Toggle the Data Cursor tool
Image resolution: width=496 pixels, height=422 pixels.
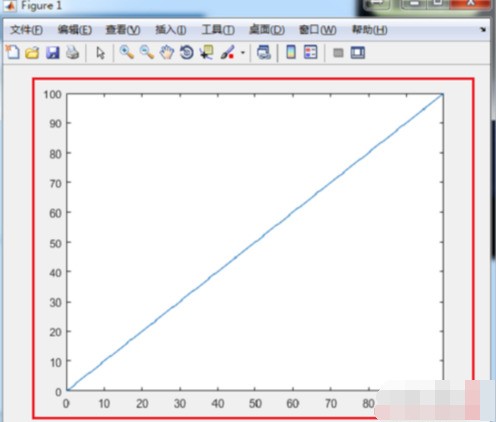click(207, 53)
